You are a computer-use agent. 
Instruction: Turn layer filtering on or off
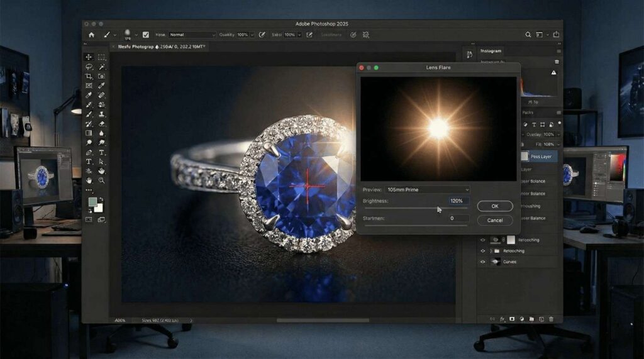[x=559, y=123]
